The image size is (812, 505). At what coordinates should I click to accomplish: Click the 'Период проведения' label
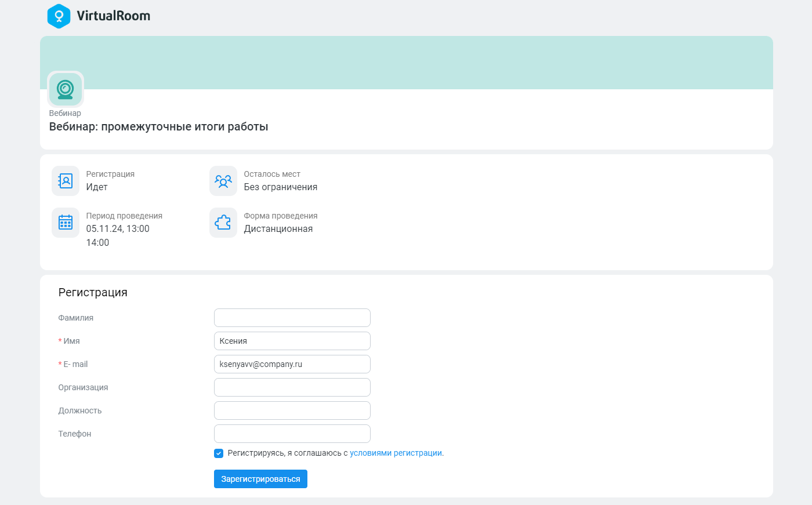coord(124,216)
